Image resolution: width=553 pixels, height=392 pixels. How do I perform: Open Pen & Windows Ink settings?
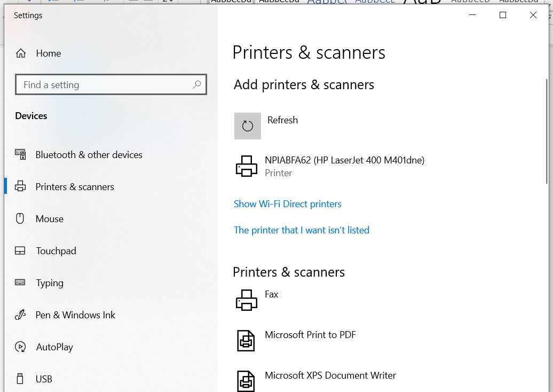click(75, 315)
